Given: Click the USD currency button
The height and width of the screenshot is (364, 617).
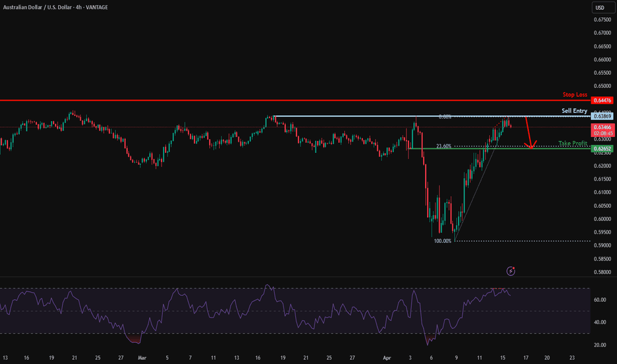Looking at the screenshot, I should pyautogui.click(x=603, y=7).
